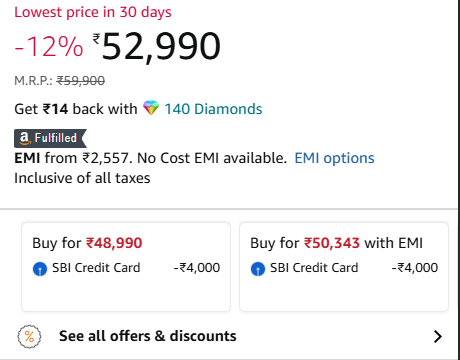The height and width of the screenshot is (360, 460).
Task: Click Lowest price in 30 days text
Action: pyautogui.click(x=93, y=12)
